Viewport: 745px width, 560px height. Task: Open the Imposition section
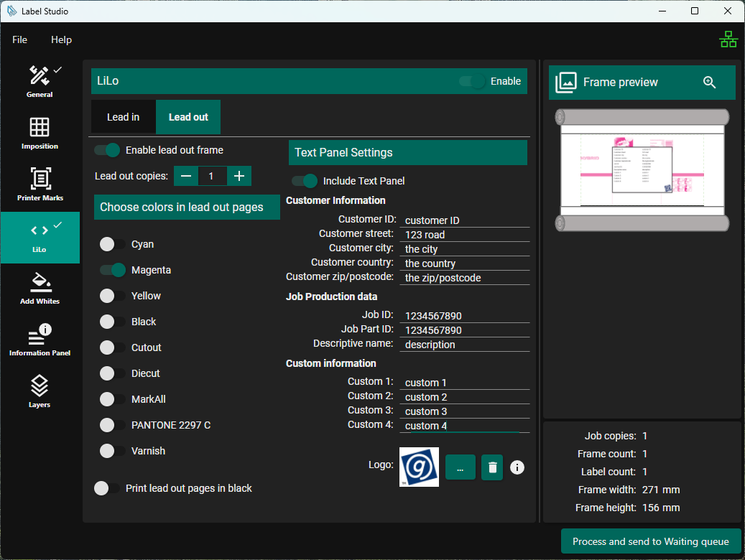coord(40,134)
